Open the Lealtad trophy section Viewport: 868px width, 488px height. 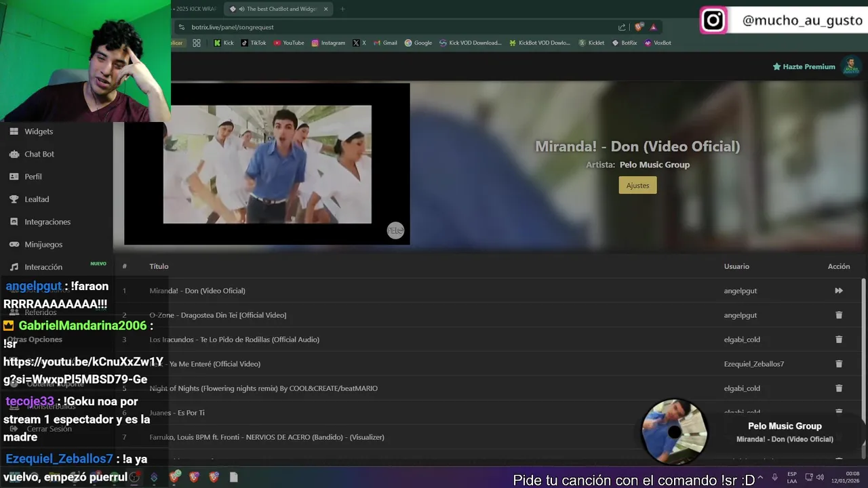click(37, 199)
